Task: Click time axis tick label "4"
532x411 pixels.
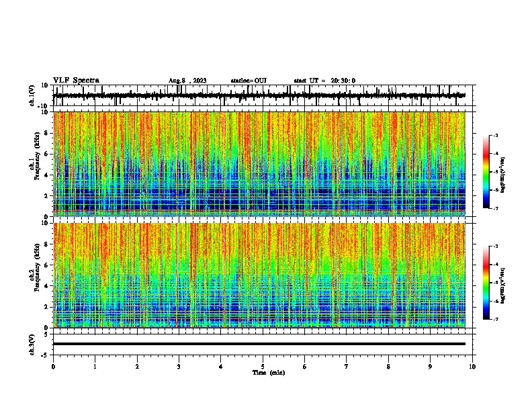Action: point(221,367)
